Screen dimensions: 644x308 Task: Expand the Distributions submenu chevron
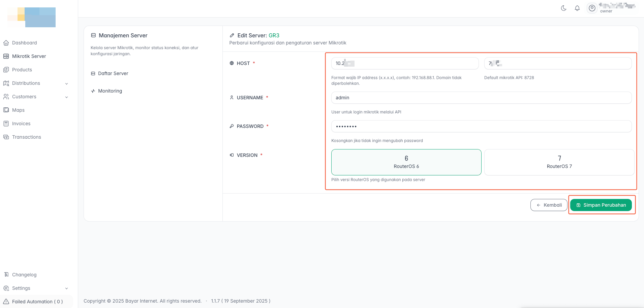(66, 83)
